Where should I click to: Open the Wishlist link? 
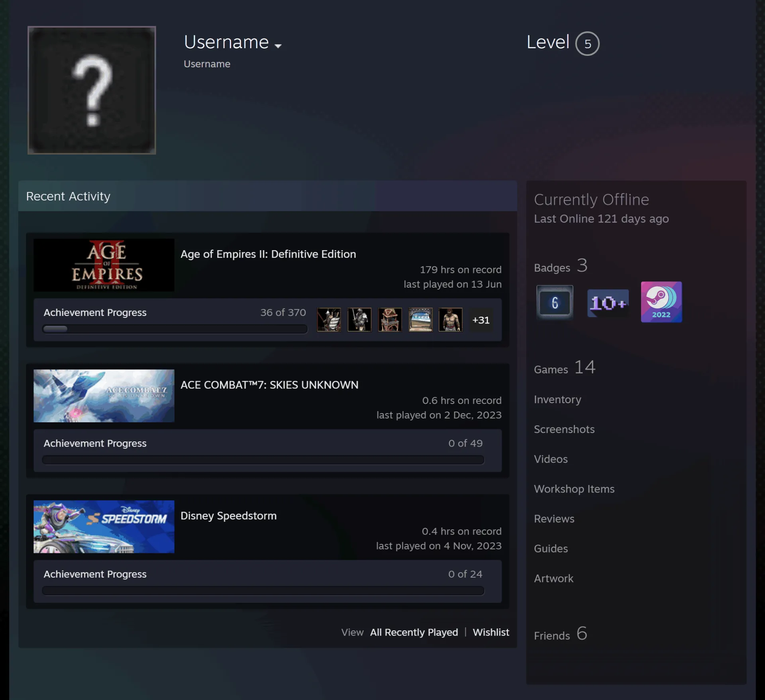tap(491, 632)
